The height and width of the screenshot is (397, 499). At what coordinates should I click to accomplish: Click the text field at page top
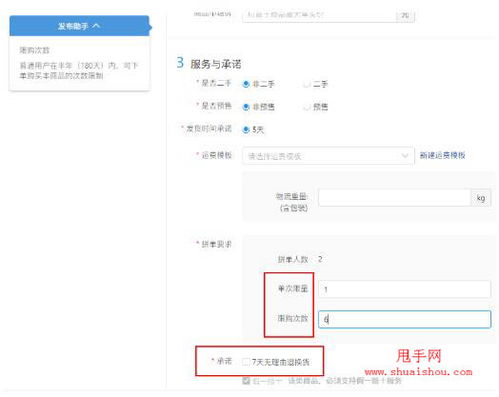point(319,15)
